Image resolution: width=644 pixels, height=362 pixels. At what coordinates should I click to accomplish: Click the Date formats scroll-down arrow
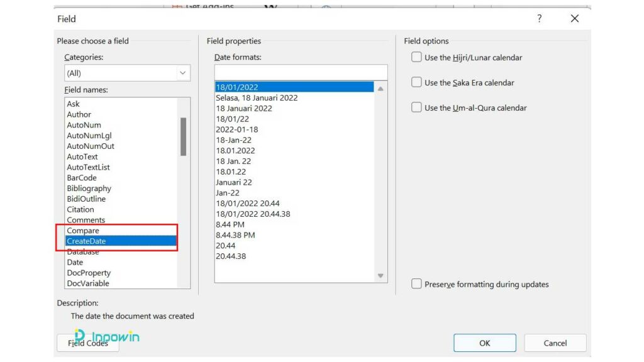[380, 275]
